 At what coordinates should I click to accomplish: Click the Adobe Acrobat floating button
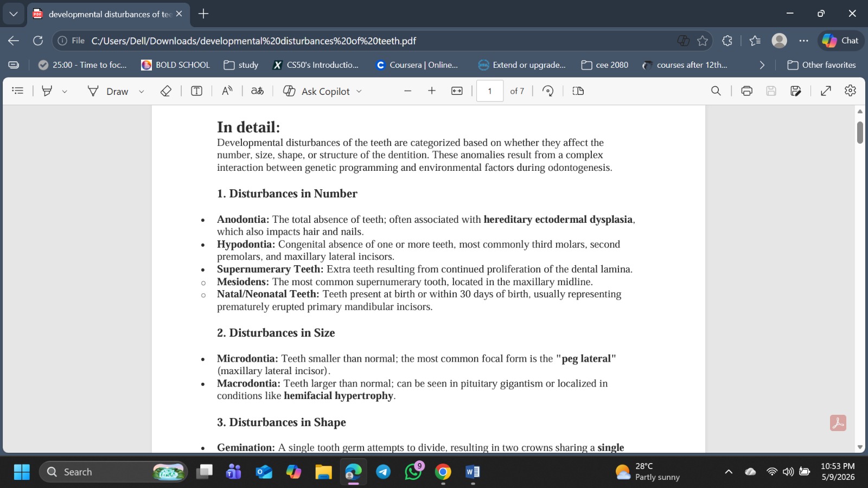[x=838, y=423]
